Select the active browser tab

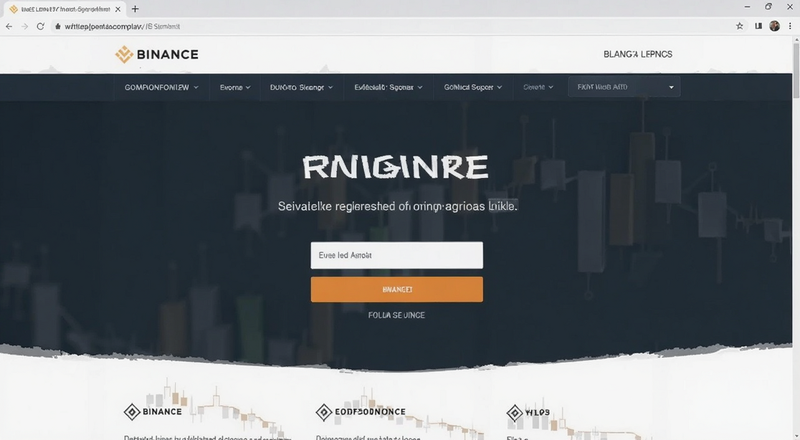64,9
